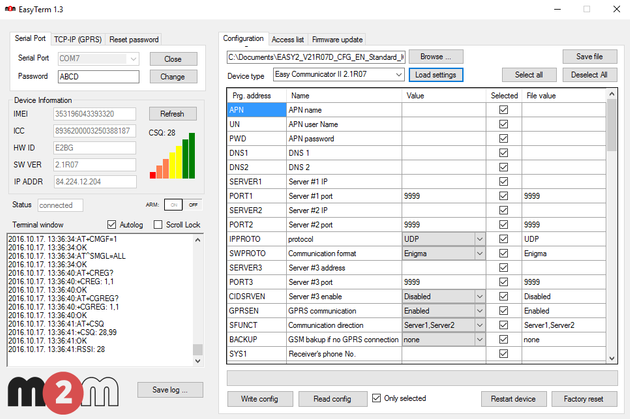Open the Communication format Enigma dropdown
The height and width of the screenshot is (419, 630).
click(479, 253)
